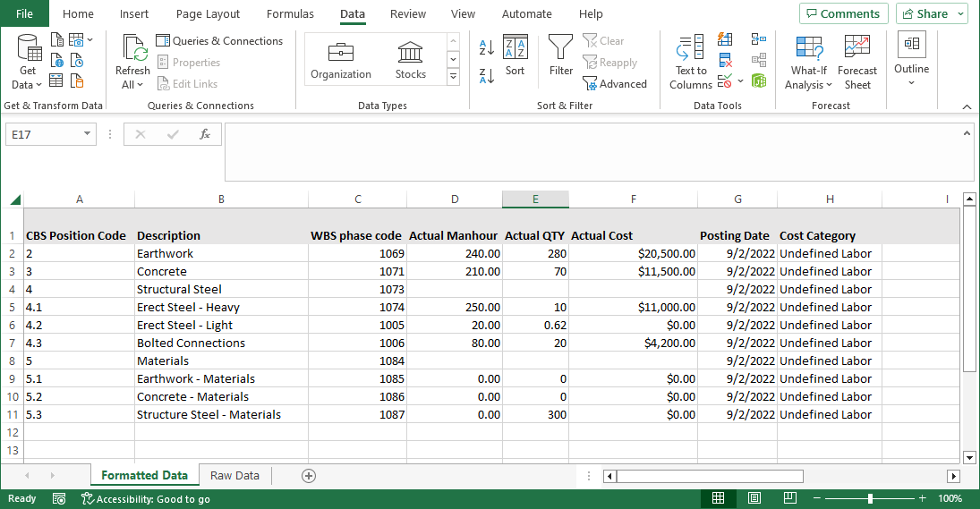Click Advanced filter button
Screen dimensions: 980x509
[615, 84]
